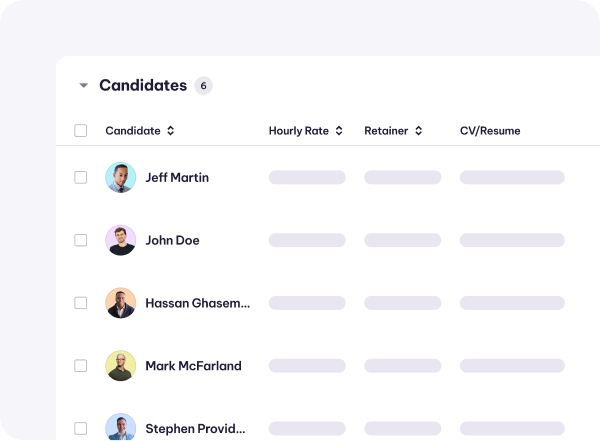Select John Doe's row checkbox
The image size is (600, 441).
pyautogui.click(x=80, y=240)
